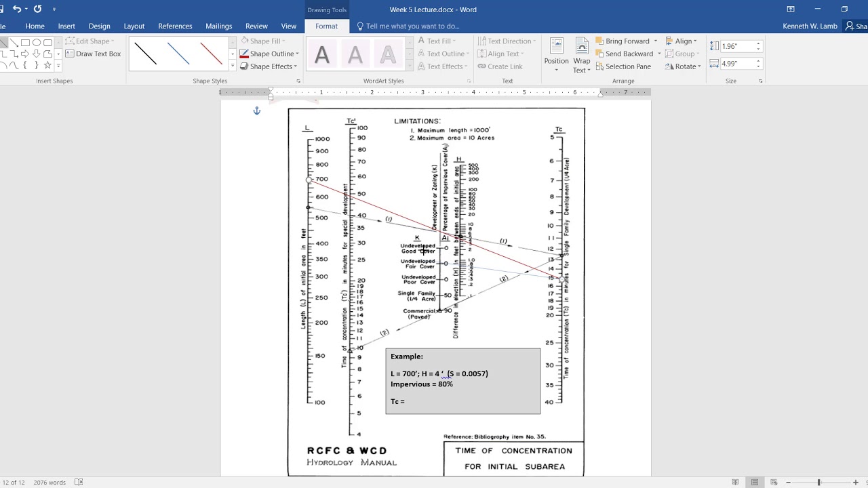This screenshot has width=868, height=488.
Task: Select the Left Brace shape
Action: 25,65
